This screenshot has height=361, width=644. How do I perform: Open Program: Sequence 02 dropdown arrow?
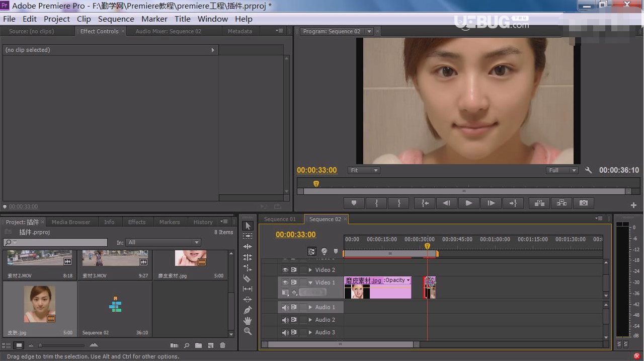(x=369, y=31)
